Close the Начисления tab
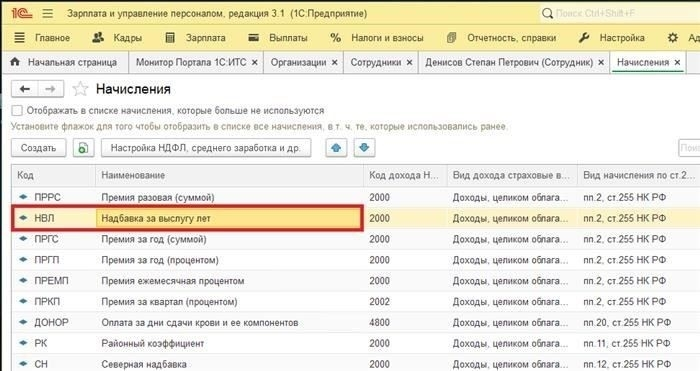Viewport: 700px width, 371px height. [677, 63]
